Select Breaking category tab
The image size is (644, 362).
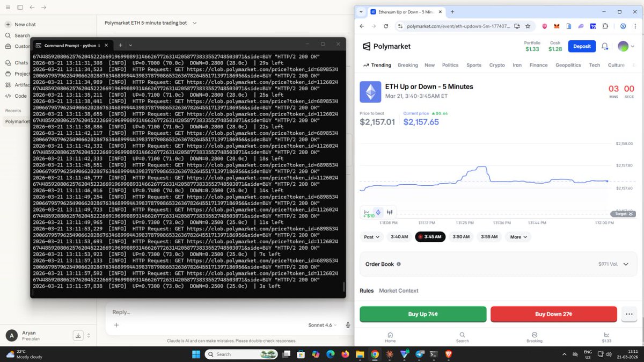click(x=408, y=65)
